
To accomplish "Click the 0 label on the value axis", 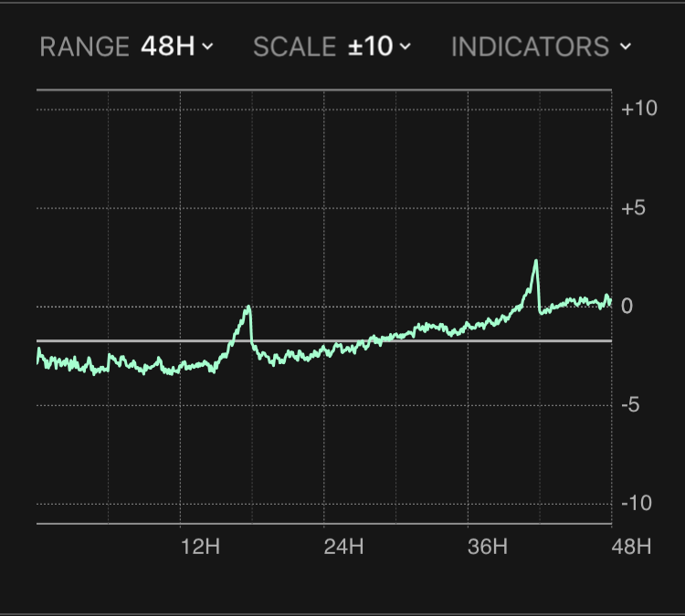I will pos(627,307).
